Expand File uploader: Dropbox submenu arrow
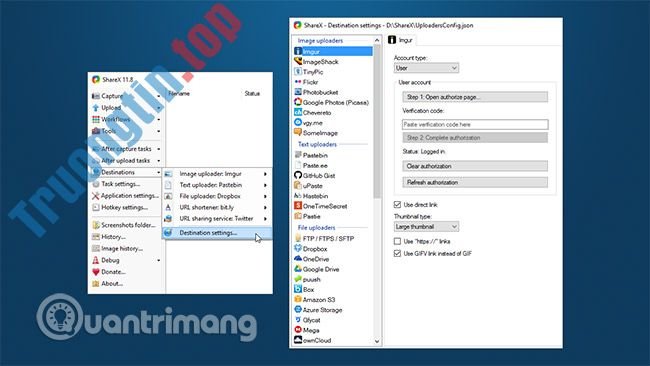Screen dimensions: 650x366 click(265, 196)
